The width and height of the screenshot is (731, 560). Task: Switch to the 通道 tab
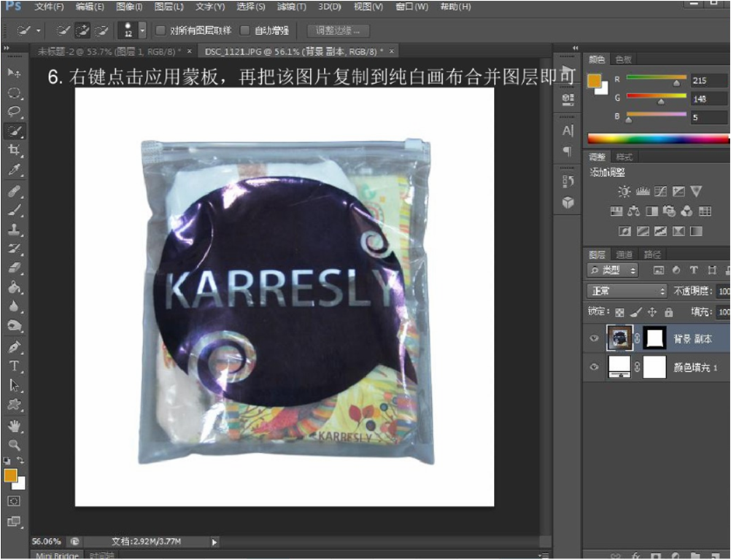[624, 254]
